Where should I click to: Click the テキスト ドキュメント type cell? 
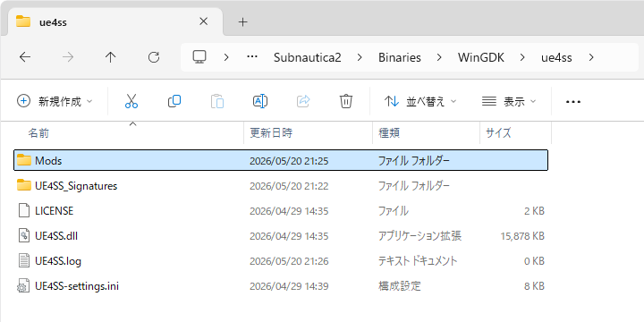tap(418, 261)
